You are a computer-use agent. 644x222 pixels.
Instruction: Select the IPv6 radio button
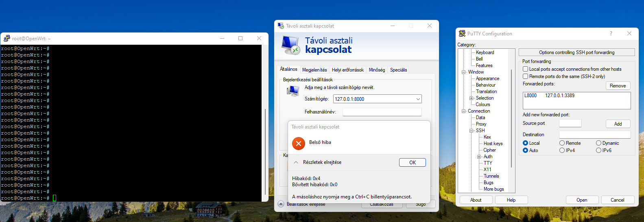(x=599, y=150)
